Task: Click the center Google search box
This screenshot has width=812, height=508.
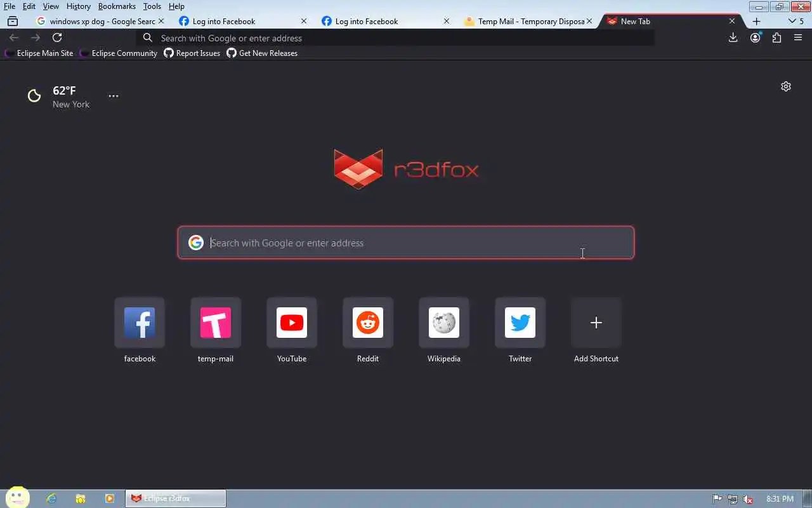Action: (x=406, y=243)
